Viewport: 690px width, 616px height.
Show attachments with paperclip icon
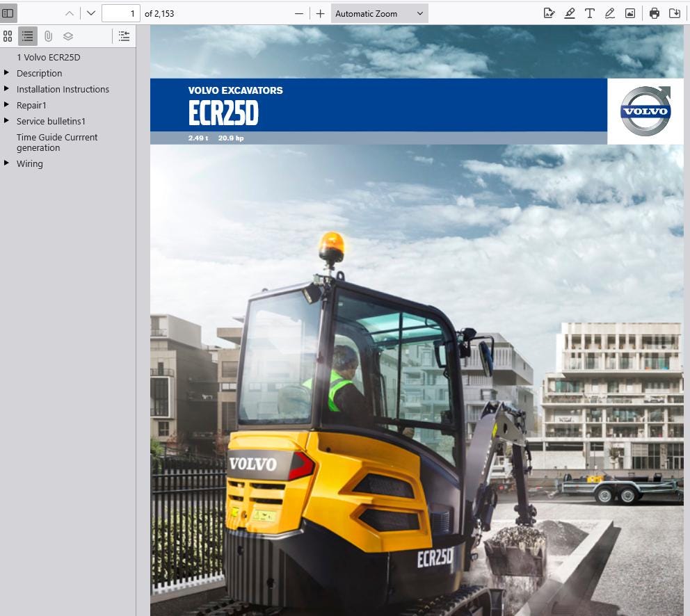[48, 36]
